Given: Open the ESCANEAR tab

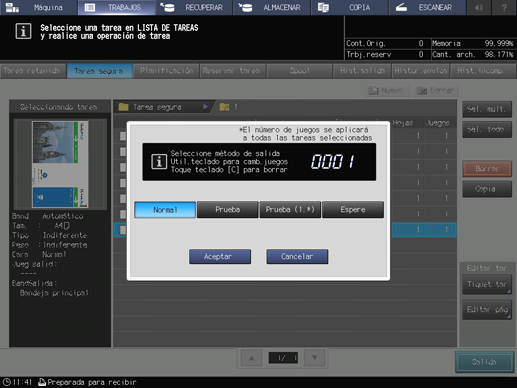Looking at the screenshot, I should point(427,7).
